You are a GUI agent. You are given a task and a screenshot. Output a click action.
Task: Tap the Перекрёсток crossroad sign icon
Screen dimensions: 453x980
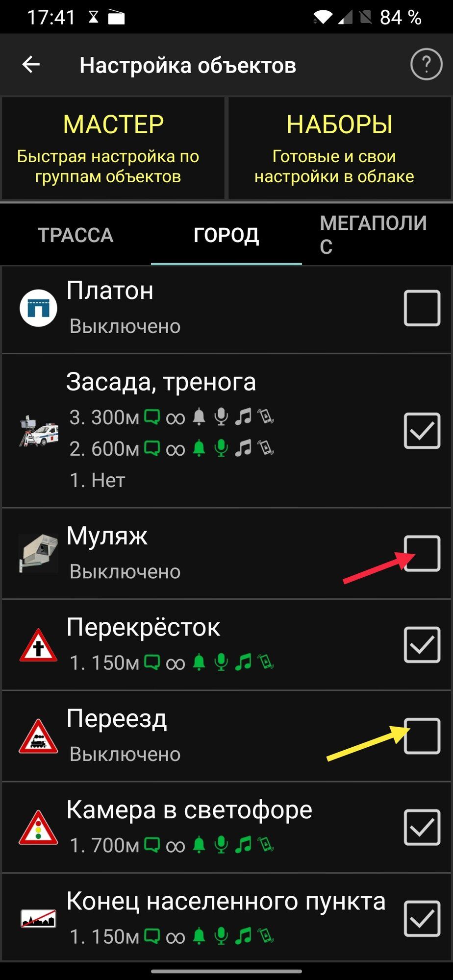[x=38, y=645]
